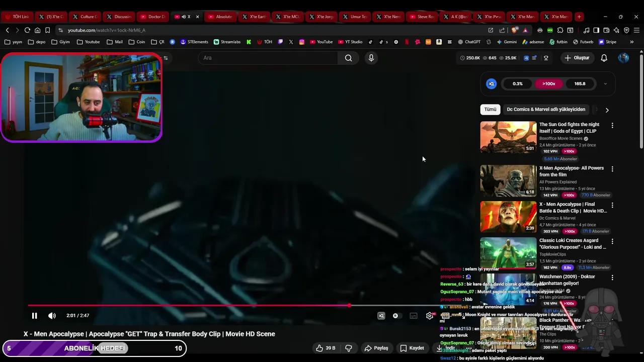Select the Tümü filter chip

(x=490, y=109)
